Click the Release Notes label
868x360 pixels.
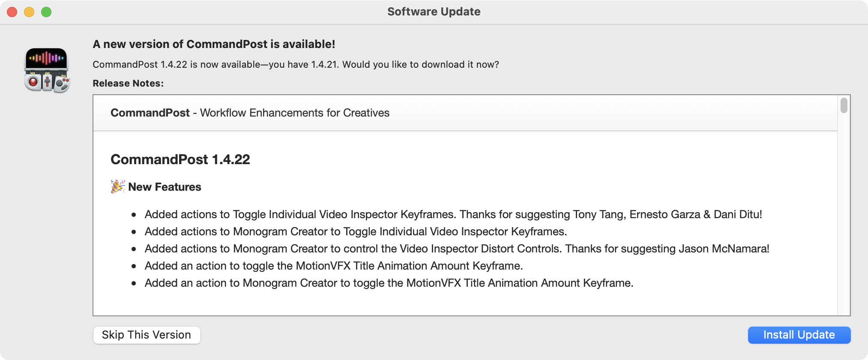(128, 83)
